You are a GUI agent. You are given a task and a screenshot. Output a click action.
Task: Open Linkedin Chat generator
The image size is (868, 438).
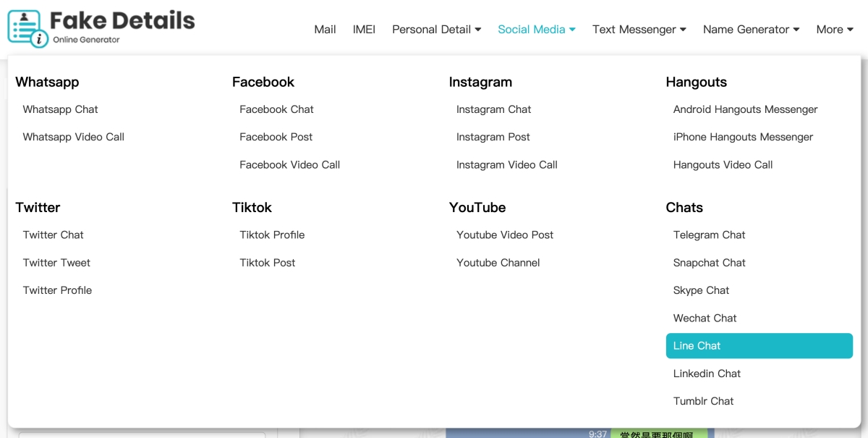coord(707,374)
